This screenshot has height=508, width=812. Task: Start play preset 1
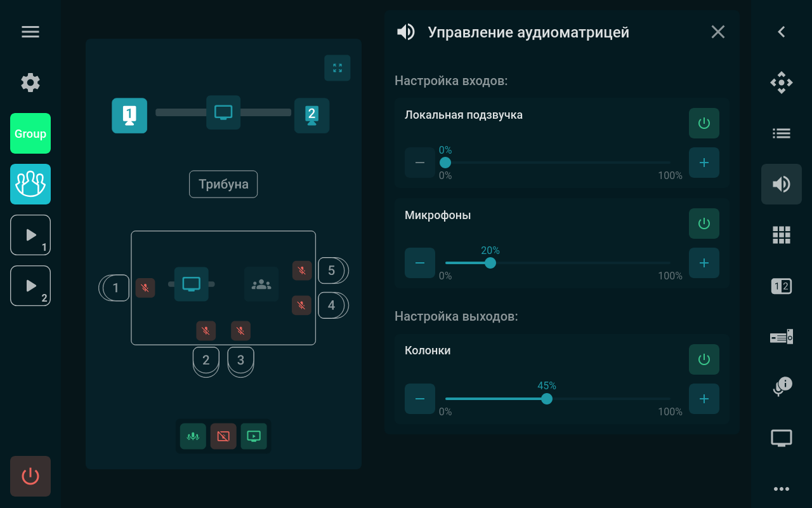point(30,235)
